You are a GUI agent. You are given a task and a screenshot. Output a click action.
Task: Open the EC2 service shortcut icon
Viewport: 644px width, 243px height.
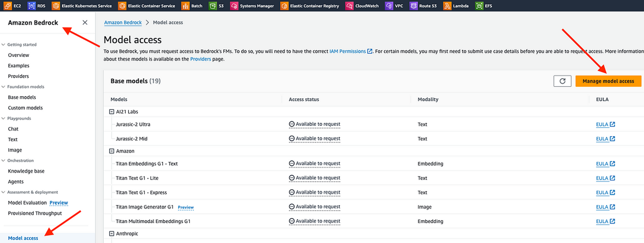tap(7, 6)
